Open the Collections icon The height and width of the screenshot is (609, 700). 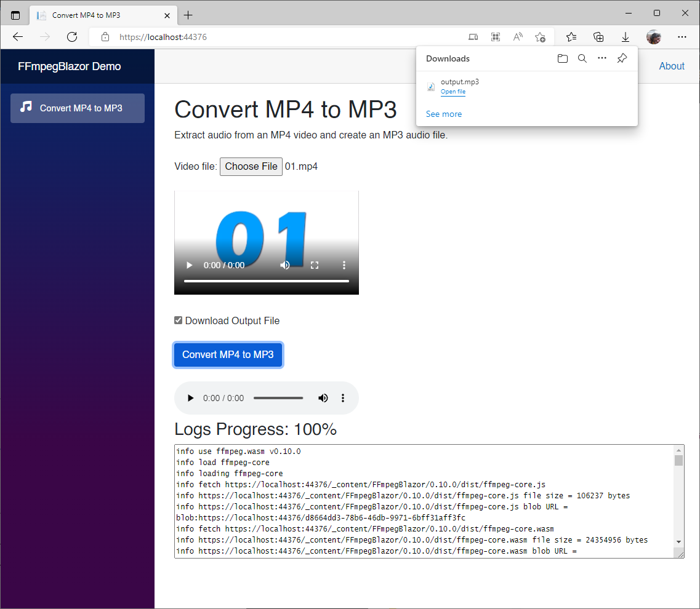[x=598, y=37]
